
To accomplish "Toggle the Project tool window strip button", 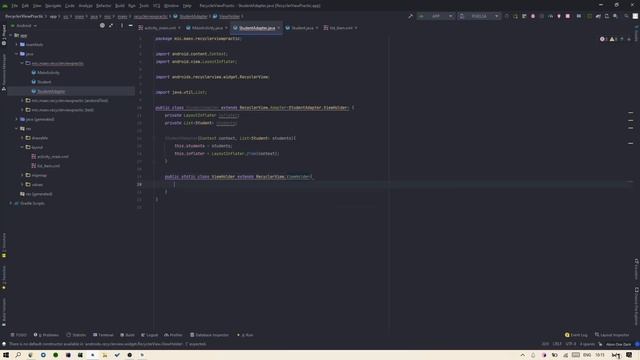I will point(4,35).
